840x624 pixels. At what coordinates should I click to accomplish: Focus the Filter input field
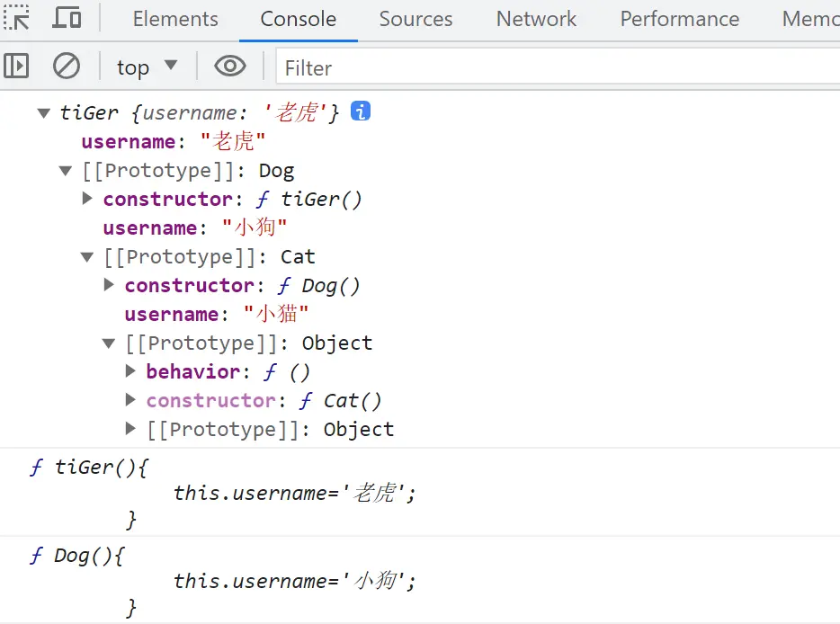coord(558,68)
